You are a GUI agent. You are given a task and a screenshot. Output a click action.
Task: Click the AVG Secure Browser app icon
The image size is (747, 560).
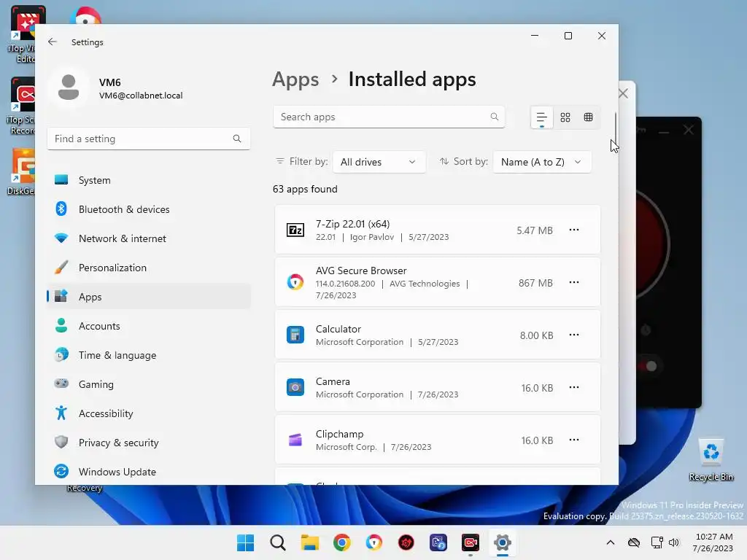point(295,282)
